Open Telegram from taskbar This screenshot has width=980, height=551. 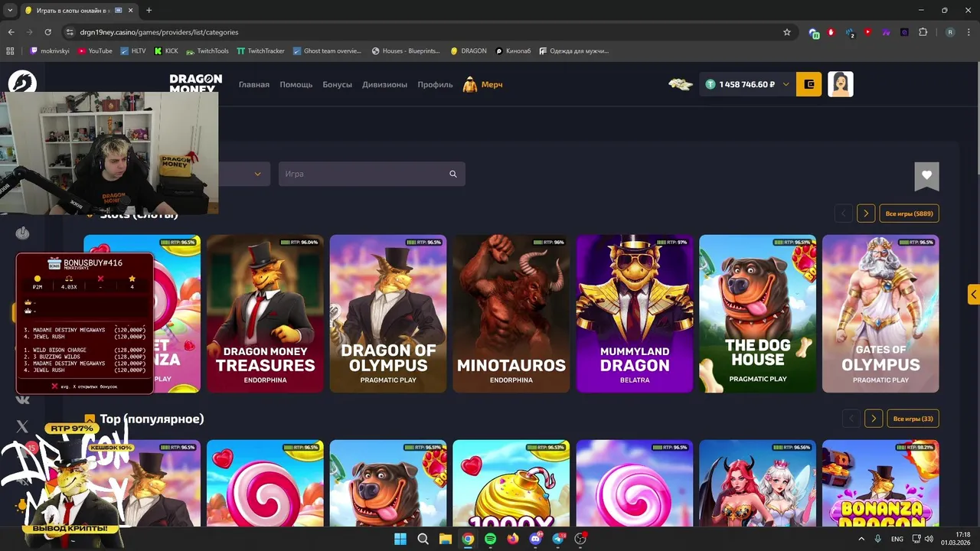click(558, 539)
